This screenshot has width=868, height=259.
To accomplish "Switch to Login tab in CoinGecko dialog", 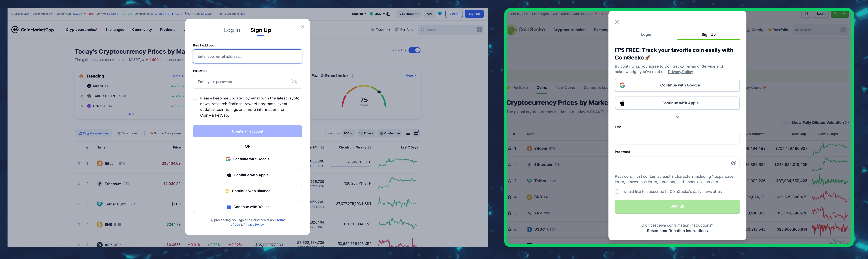I will [646, 34].
